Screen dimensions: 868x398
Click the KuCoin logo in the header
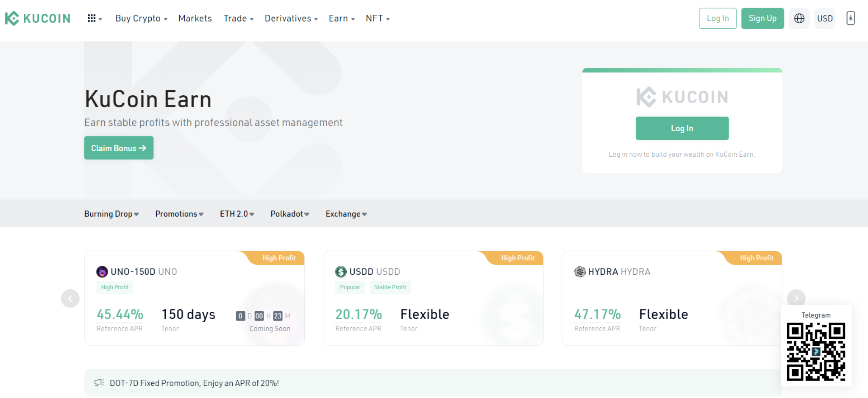pyautogui.click(x=37, y=18)
